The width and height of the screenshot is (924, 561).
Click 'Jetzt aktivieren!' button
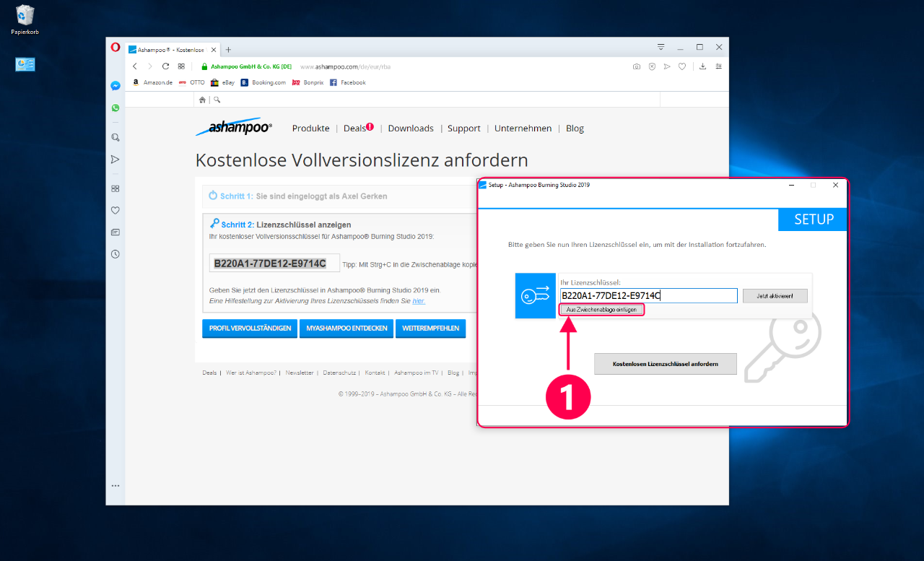point(775,296)
